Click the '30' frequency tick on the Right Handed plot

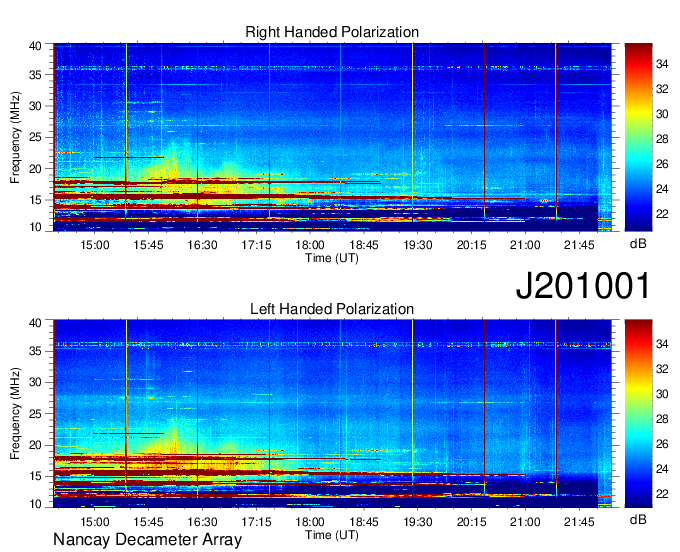point(35,106)
